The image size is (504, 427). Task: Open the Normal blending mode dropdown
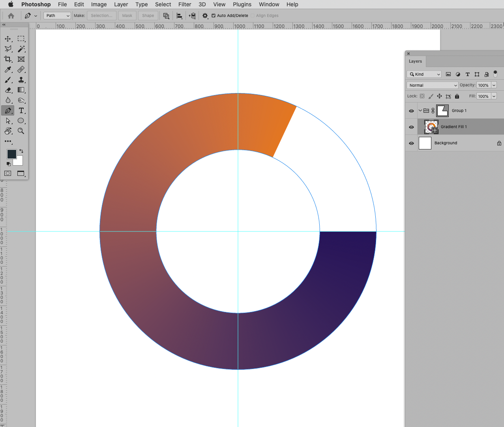pos(432,85)
